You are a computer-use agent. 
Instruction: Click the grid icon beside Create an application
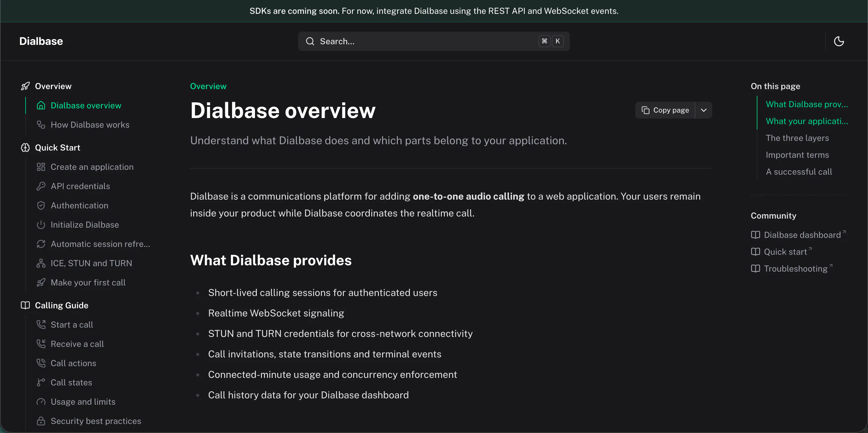[41, 167]
